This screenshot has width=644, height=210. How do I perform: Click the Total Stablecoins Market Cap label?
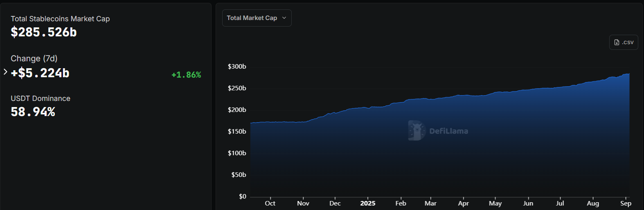pyautogui.click(x=60, y=19)
